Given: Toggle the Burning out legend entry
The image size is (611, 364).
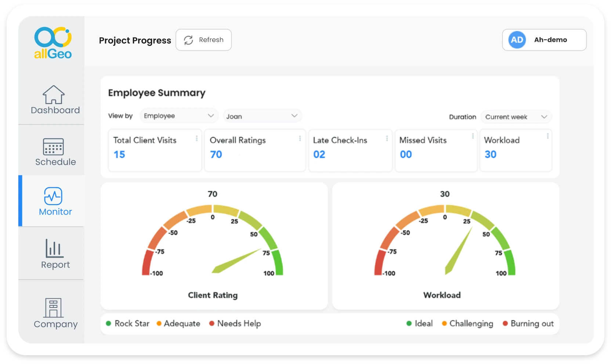Looking at the screenshot, I should click(528, 324).
